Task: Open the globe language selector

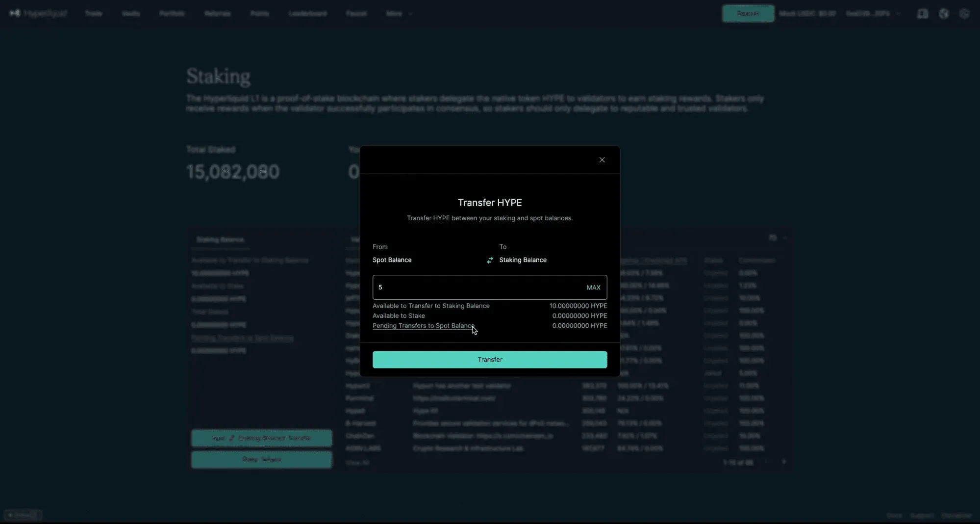Action: [x=944, y=14]
